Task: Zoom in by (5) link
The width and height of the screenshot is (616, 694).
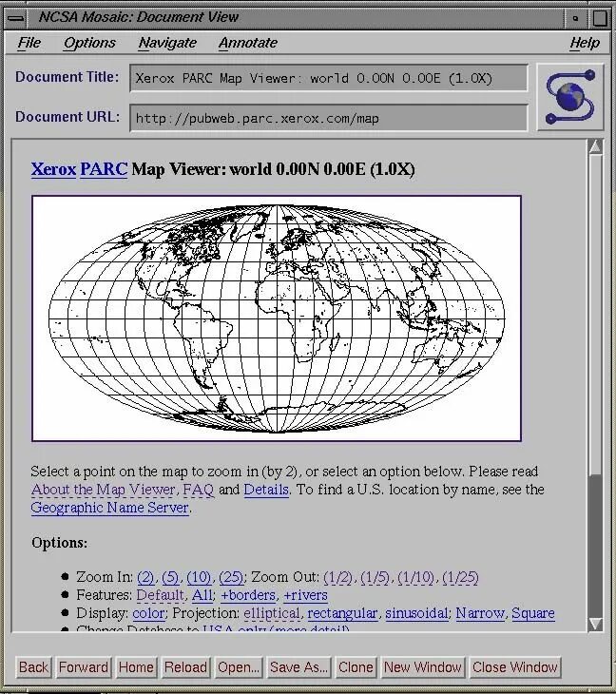Action: [170, 577]
